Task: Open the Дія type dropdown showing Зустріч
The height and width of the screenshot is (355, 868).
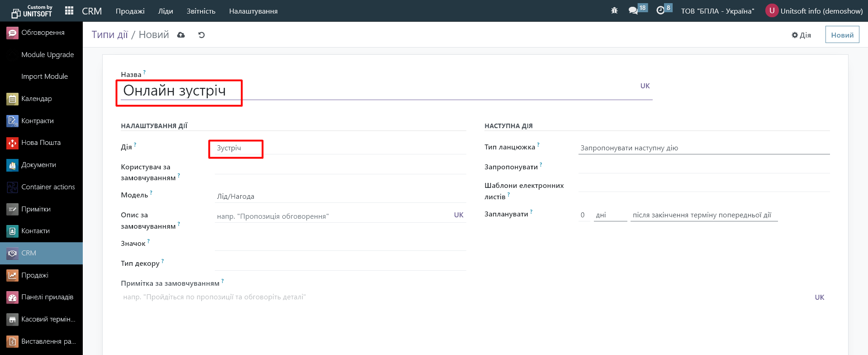Action: (341, 148)
